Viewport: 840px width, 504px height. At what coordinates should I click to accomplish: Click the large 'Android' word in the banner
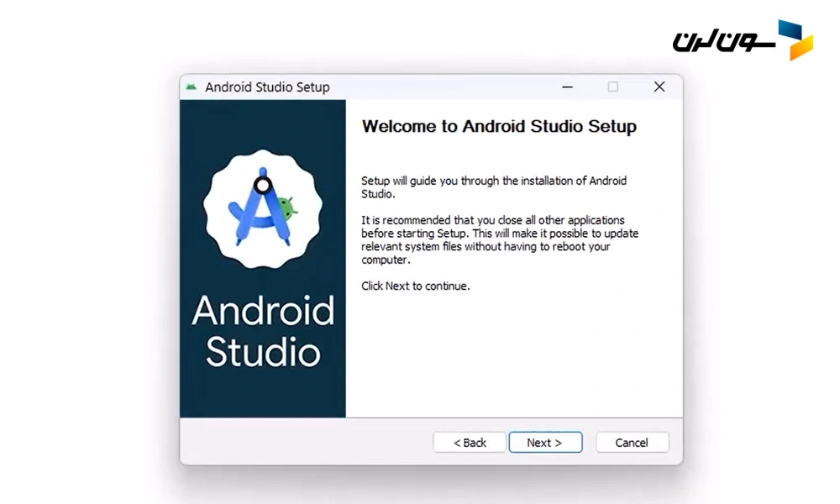[263, 312]
